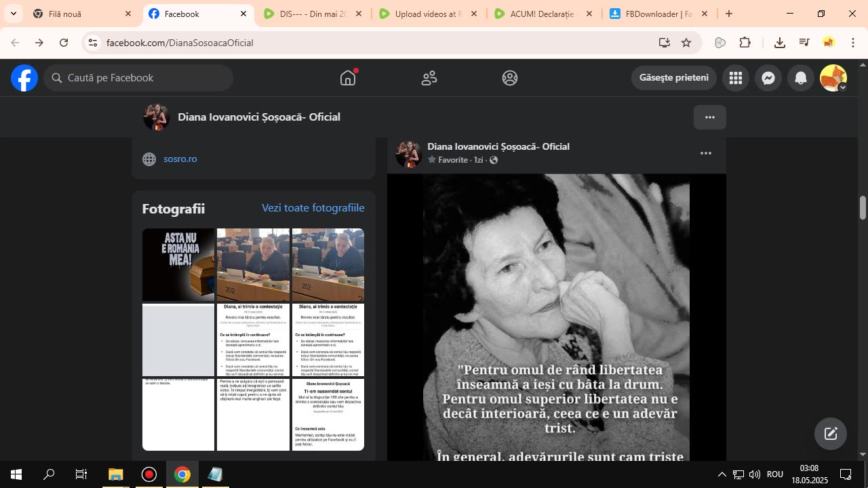Image resolution: width=868 pixels, height=488 pixels.
Task: Open the 'Ti-am suspendat contul' photo thumbnail
Action: click(328, 415)
